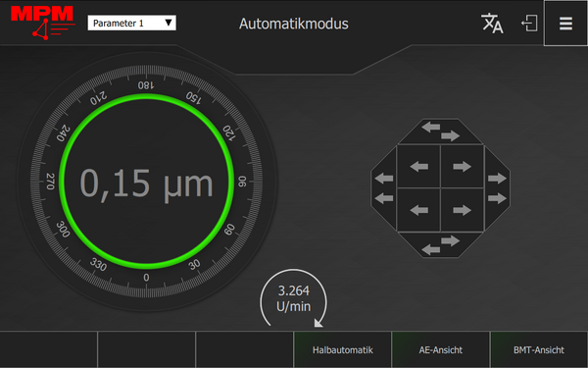Switch to Halbautomatik mode

(342, 350)
